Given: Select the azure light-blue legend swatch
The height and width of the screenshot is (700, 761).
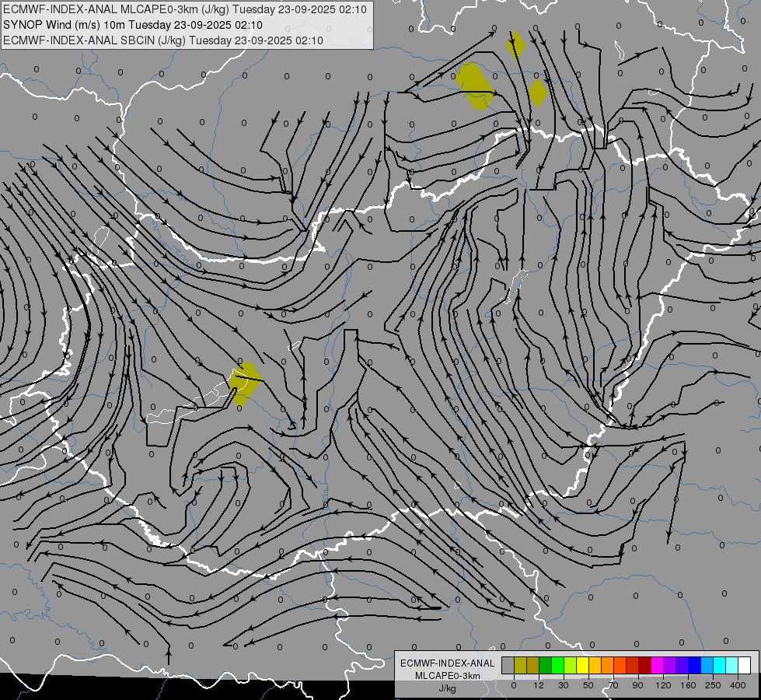Looking at the screenshot, I should pyautogui.click(x=707, y=666).
